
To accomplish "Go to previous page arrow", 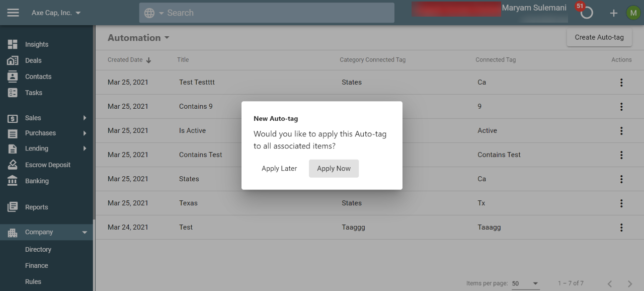I will coord(610,284).
